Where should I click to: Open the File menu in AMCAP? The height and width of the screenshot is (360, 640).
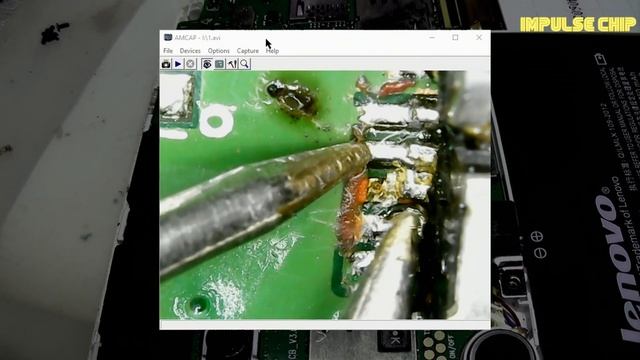tap(168, 51)
